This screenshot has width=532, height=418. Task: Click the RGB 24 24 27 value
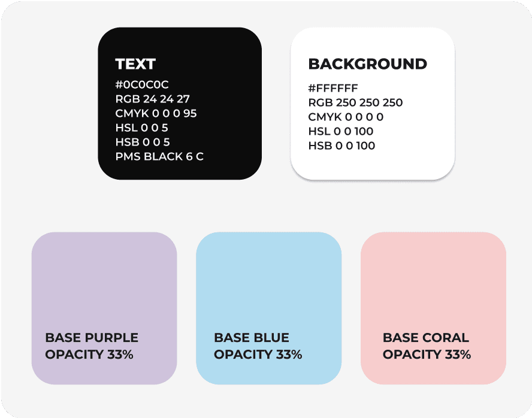pos(152,99)
